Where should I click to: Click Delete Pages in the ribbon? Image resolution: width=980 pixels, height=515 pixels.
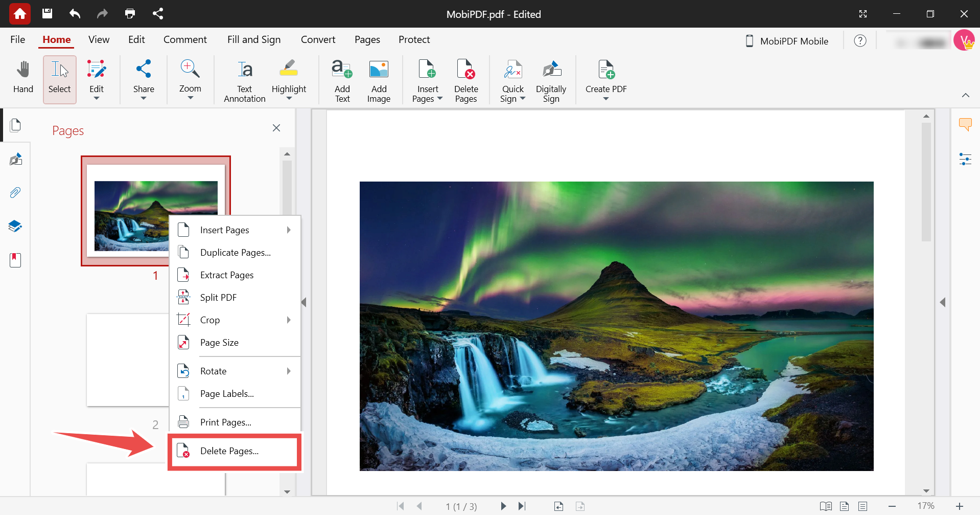click(466, 81)
